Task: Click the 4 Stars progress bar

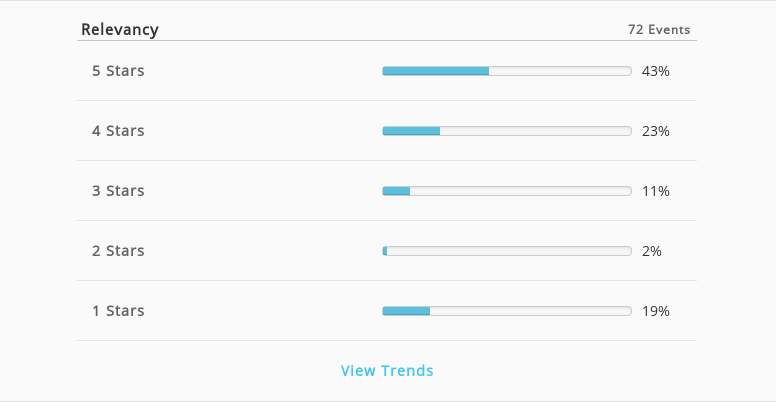Action: tap(507, 131)
